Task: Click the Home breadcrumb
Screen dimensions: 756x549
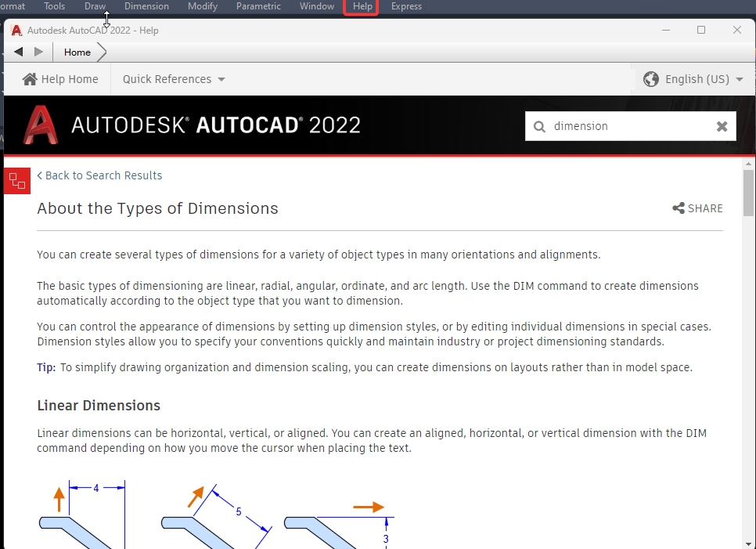Action: (x=77, y=52)
